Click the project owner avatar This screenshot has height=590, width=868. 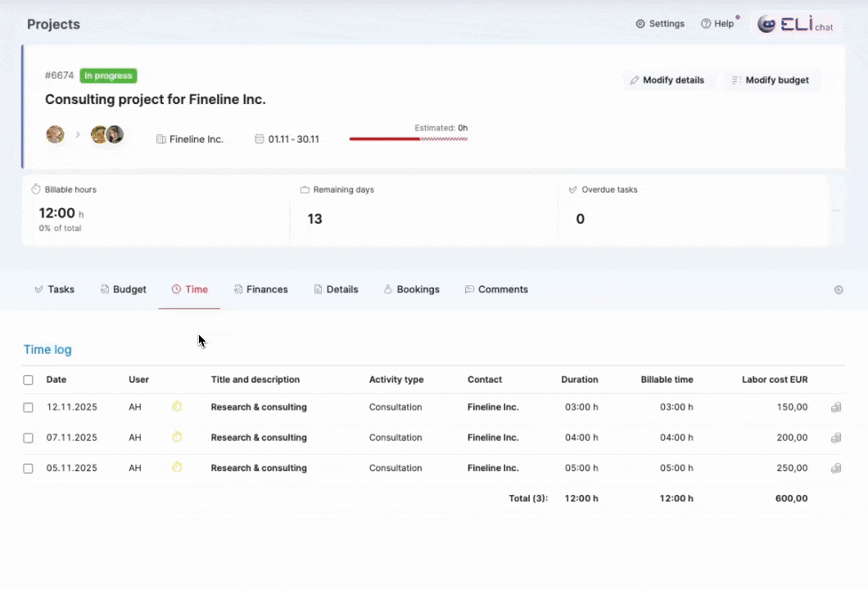[x=56, y=134]
